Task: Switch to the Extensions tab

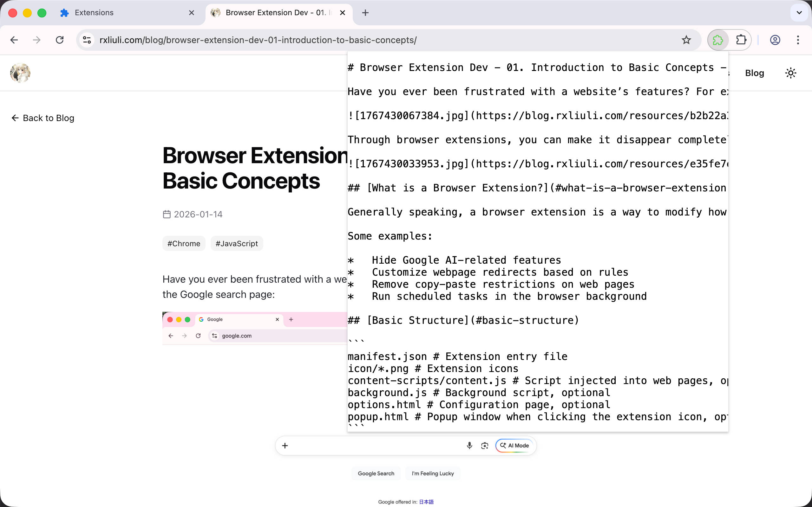Action: coord(94,13)
